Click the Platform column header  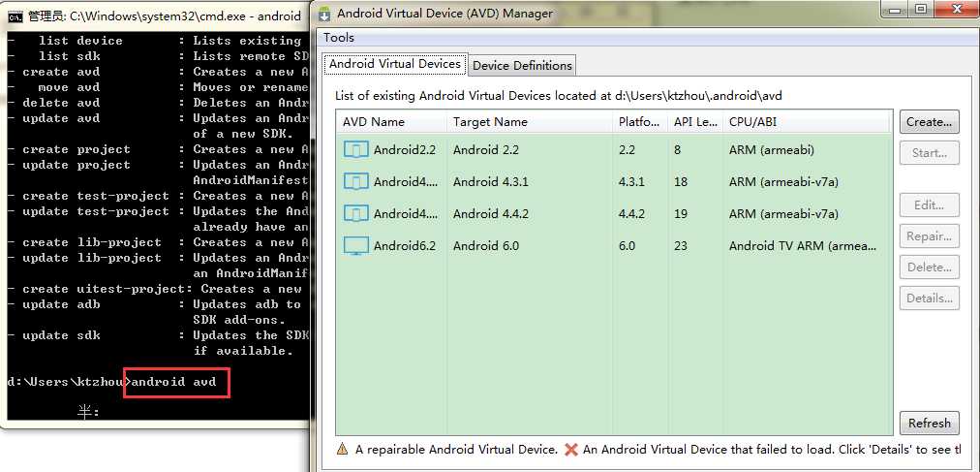(x=639, y=122)
